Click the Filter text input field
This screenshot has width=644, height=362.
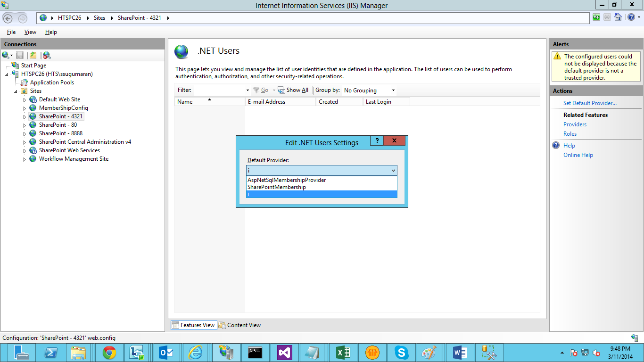pyautogui.click(x=219, y=90)
